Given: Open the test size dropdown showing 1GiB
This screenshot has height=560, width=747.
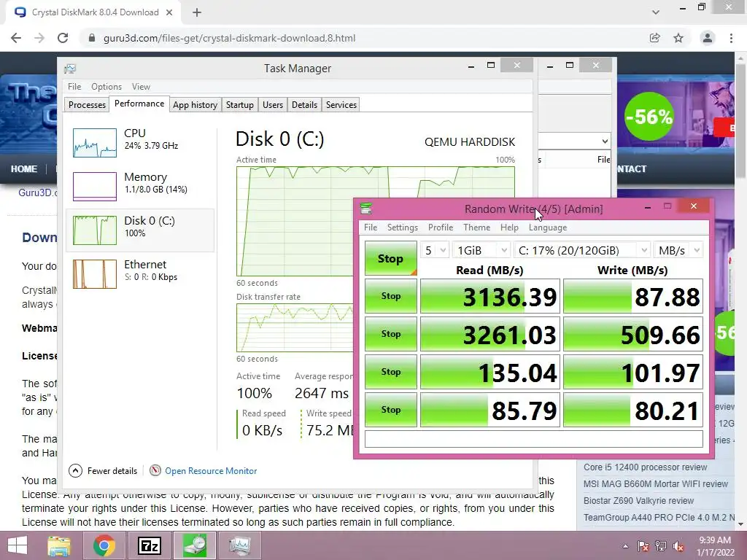Looking at the screenshot, I should [481, 250].
